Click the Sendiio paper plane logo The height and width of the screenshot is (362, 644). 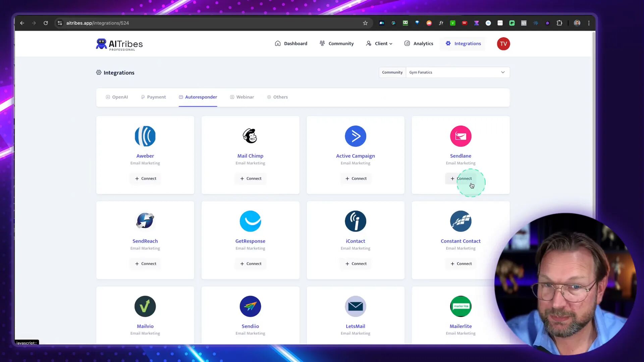point(250,306)
